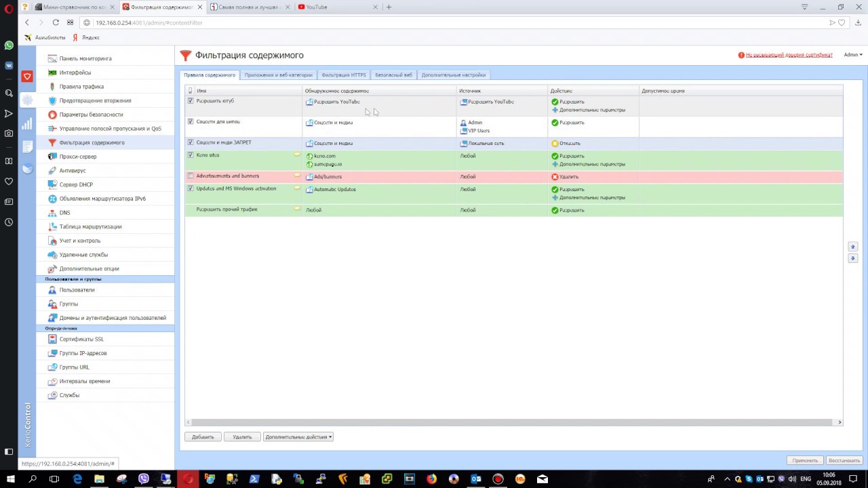This screenshot has width=868, height=488.
Task: Click the browser back arrow
Action: click(26, 22)
